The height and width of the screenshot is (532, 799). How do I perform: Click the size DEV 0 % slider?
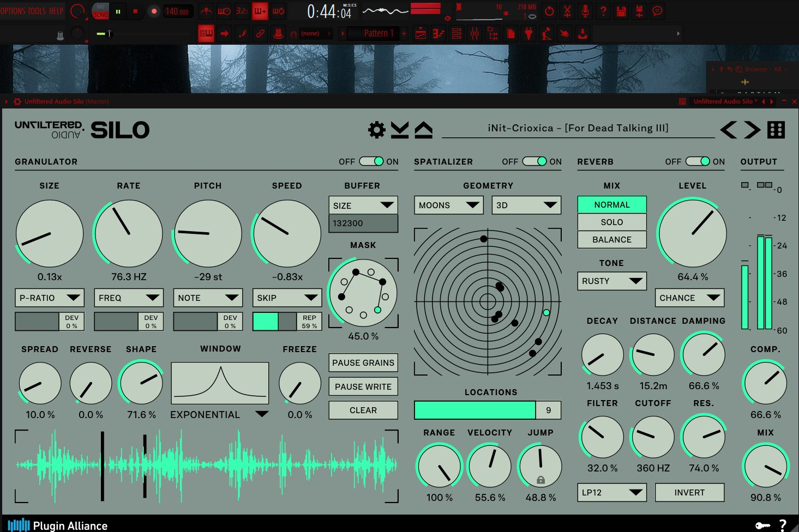pos(50,322)
